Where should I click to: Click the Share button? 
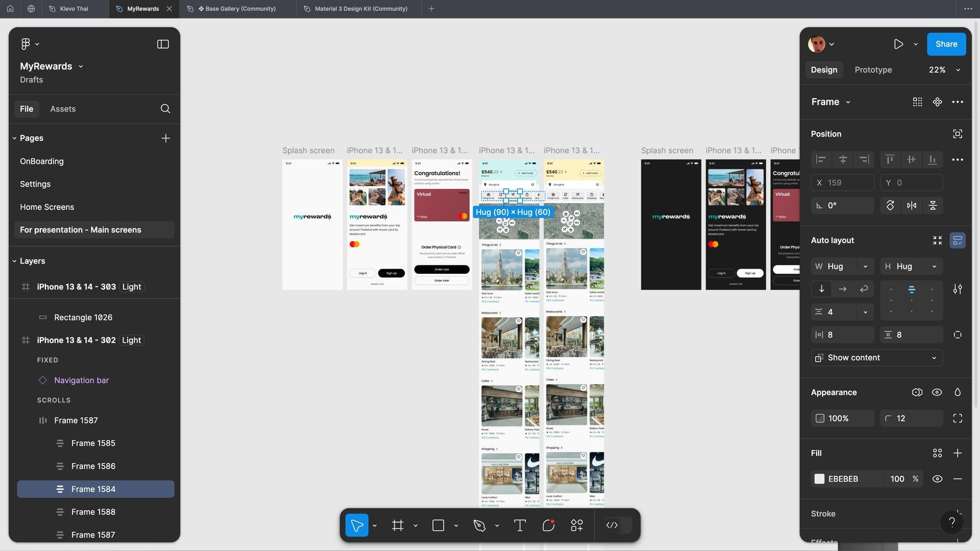[x=946, y=44]
